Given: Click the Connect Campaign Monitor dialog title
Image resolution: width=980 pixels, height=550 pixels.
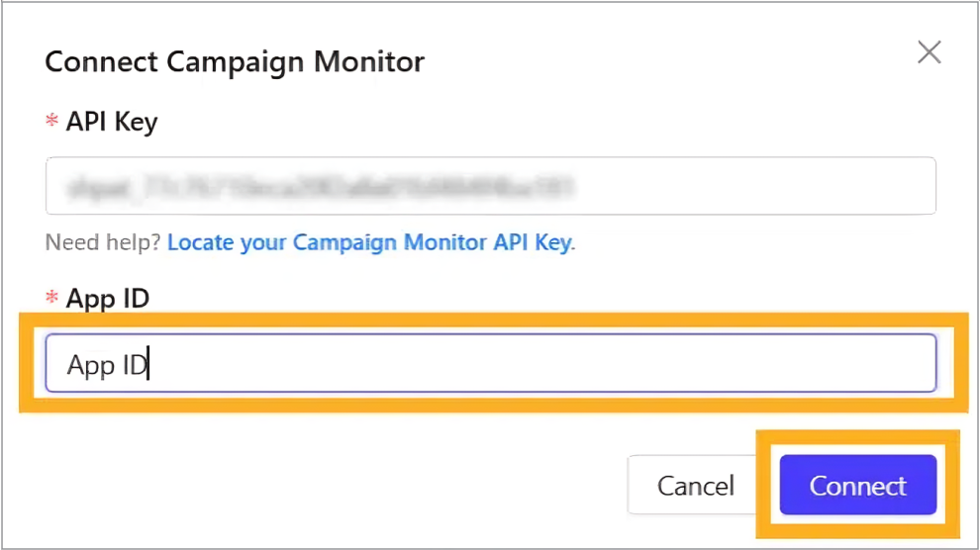Looking at the screenshot, I should pyautogui.click(x=235, y=61).
